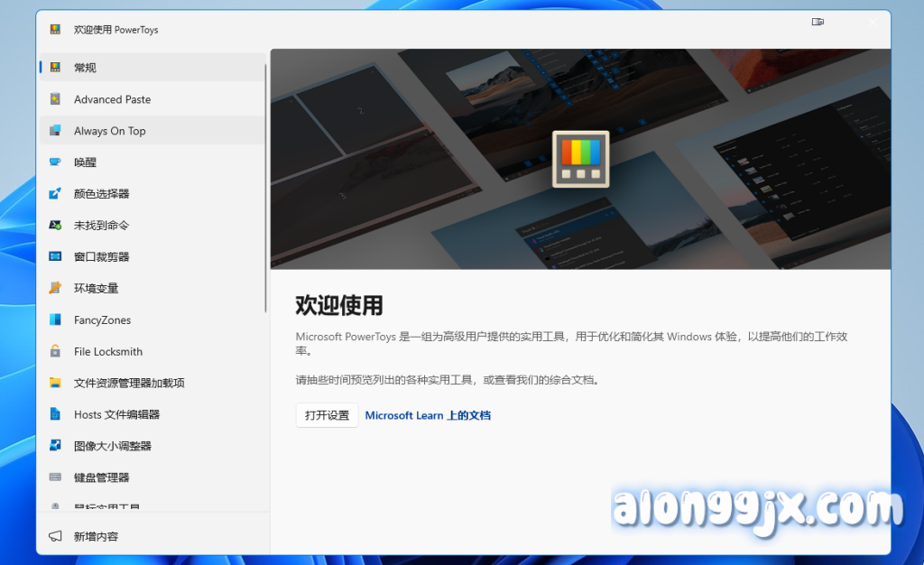Screen dimensions: 924x565
Task: Click the 图像大小调整器 icon
Action: coord(55,446)
